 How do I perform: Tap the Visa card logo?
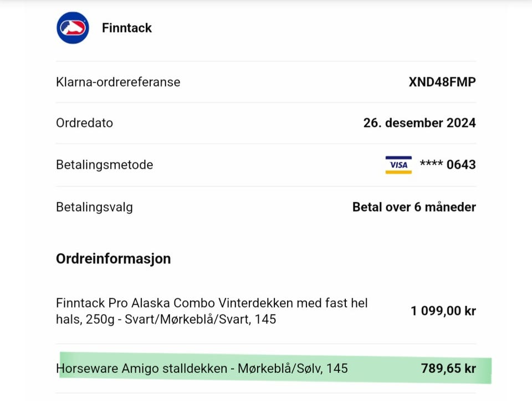click(x=398, y=165)
